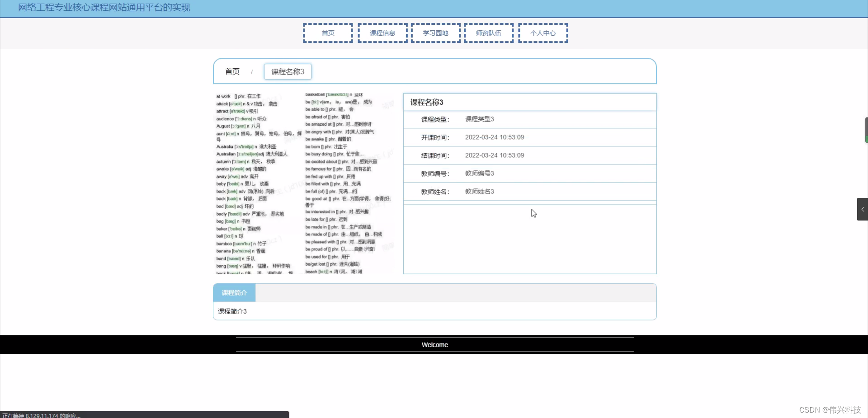Open the 课程信息 navigation tab
This screenshot has width=868, height=418.
(382, 33)
